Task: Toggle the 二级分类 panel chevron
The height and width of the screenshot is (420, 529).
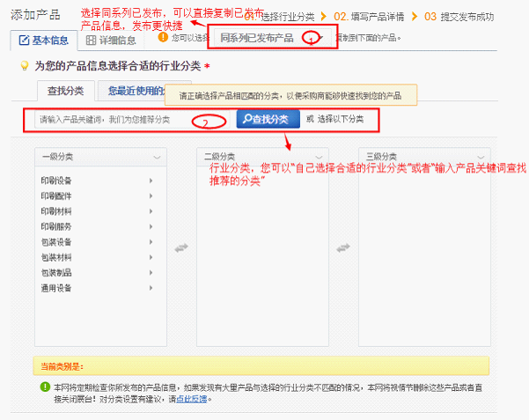Action: [320, 157]
